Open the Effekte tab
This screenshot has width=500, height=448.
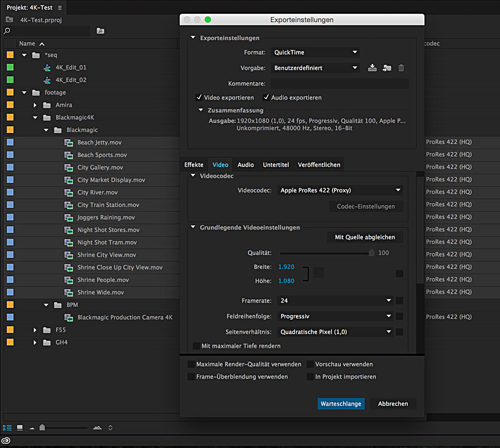[x=194, y=165]
